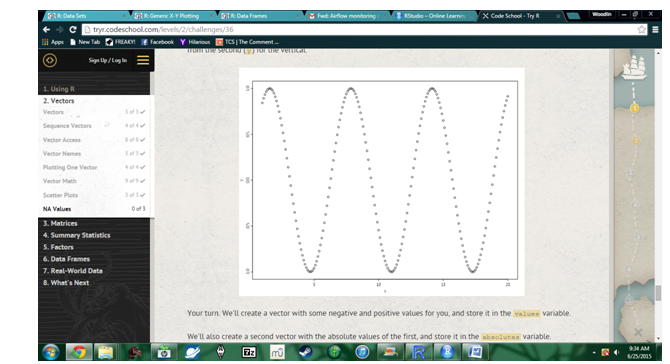Open the Chrome menu icon
The height and width of the screenshot is (364, 670).
655,29
